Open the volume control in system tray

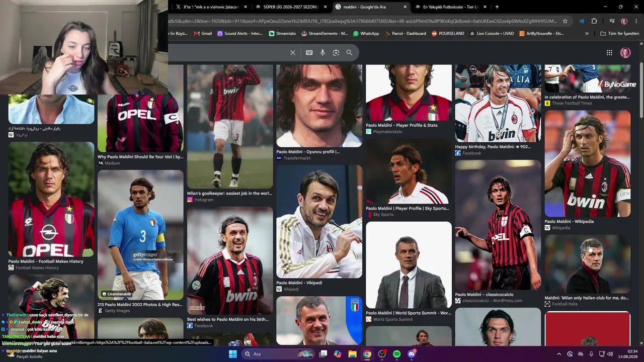pos(610,354)
